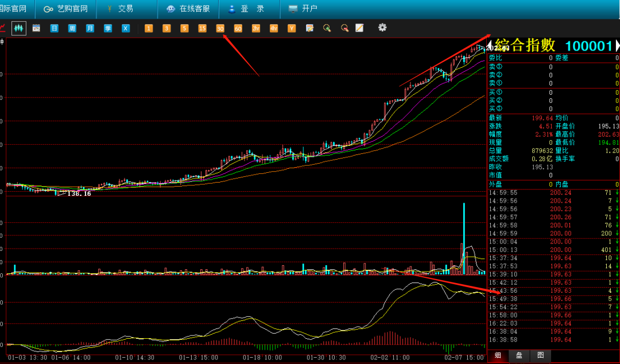
Task: Select the candlestick chart icon
Action: (19, 28)
